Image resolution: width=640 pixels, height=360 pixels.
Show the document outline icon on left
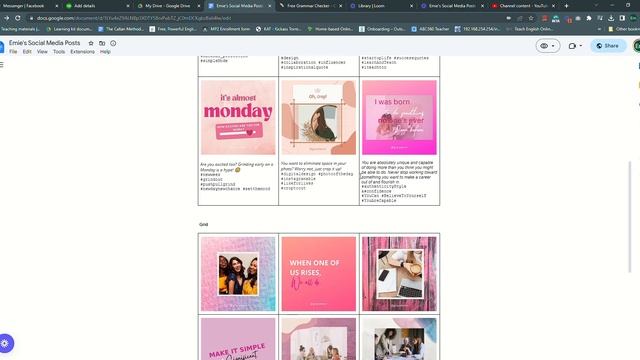coord(2,65)
